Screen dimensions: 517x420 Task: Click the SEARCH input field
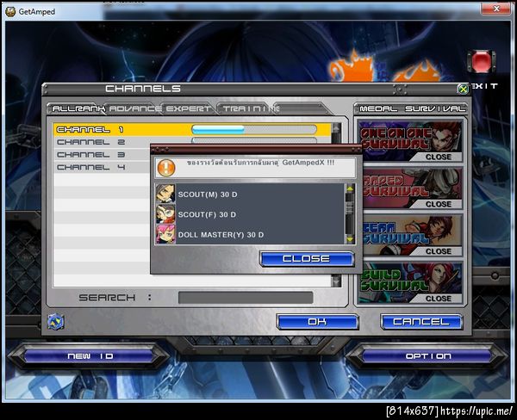pos(246,298)
